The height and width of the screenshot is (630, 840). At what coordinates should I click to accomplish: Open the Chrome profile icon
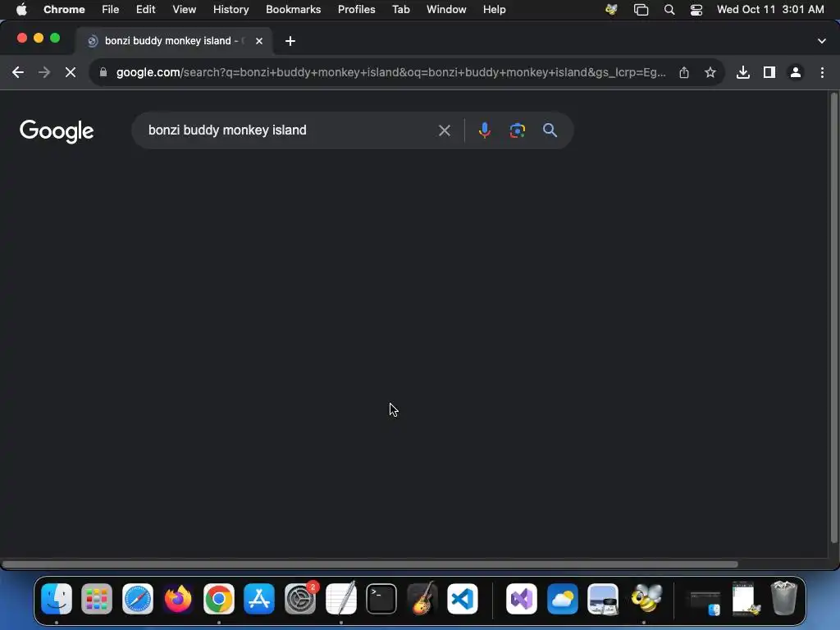click(796, 72)
